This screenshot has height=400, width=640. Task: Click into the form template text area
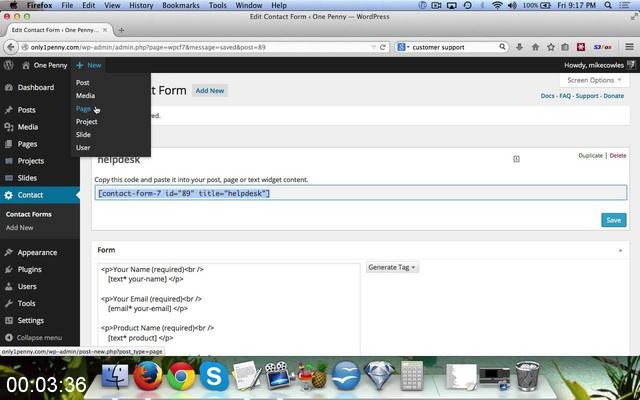[x=229, y=309]
